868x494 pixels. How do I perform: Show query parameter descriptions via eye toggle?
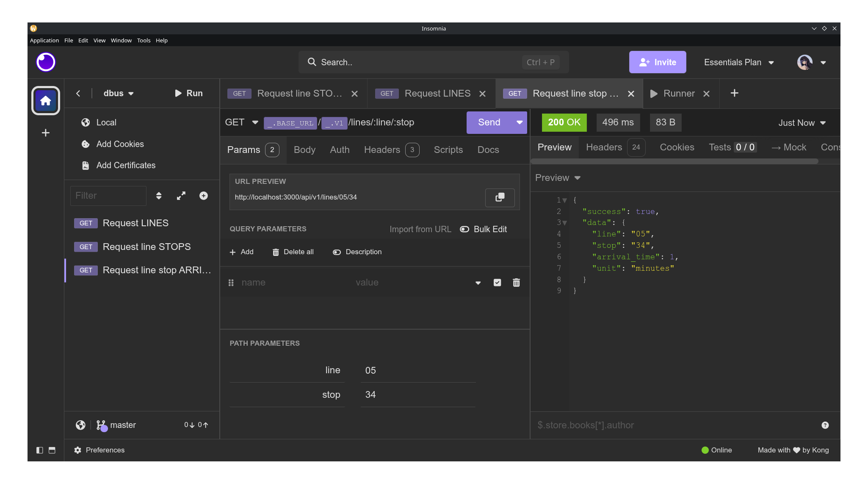coord(337,252)
